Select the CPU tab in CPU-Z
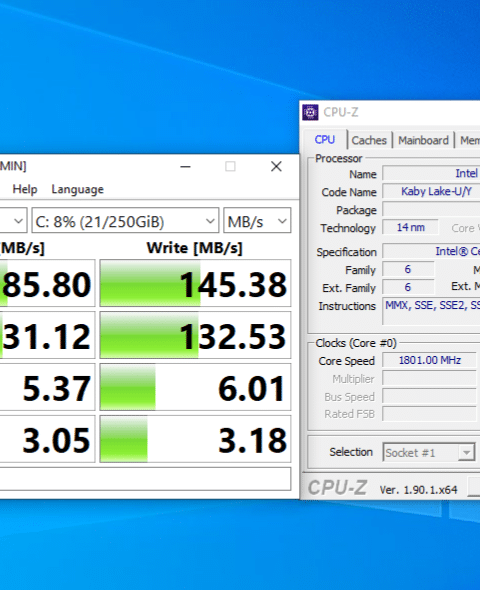The width and height of the screenshot is (480, 590). [x=325, y=140]
